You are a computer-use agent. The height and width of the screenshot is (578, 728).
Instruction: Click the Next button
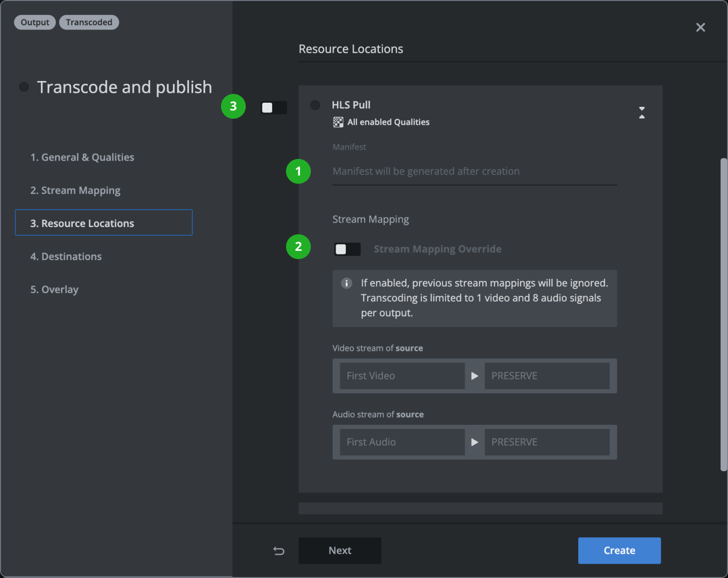click(x=340, y=551)
